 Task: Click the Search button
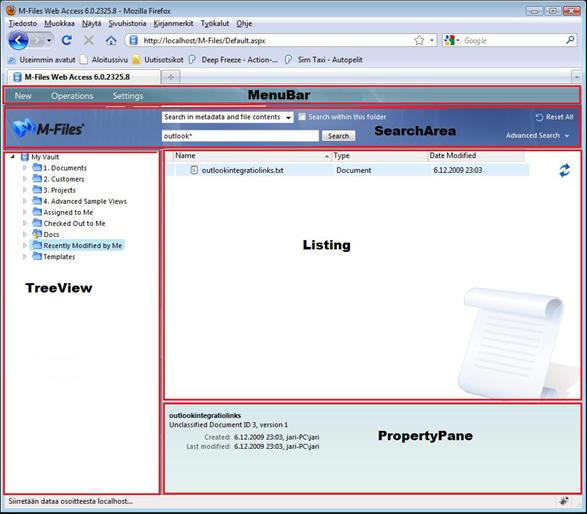338,136
